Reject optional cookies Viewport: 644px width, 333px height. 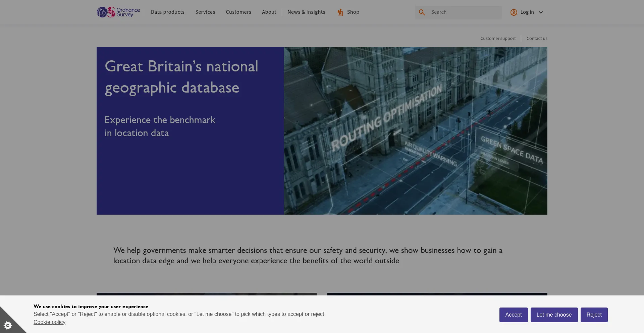tap(594, 315)
